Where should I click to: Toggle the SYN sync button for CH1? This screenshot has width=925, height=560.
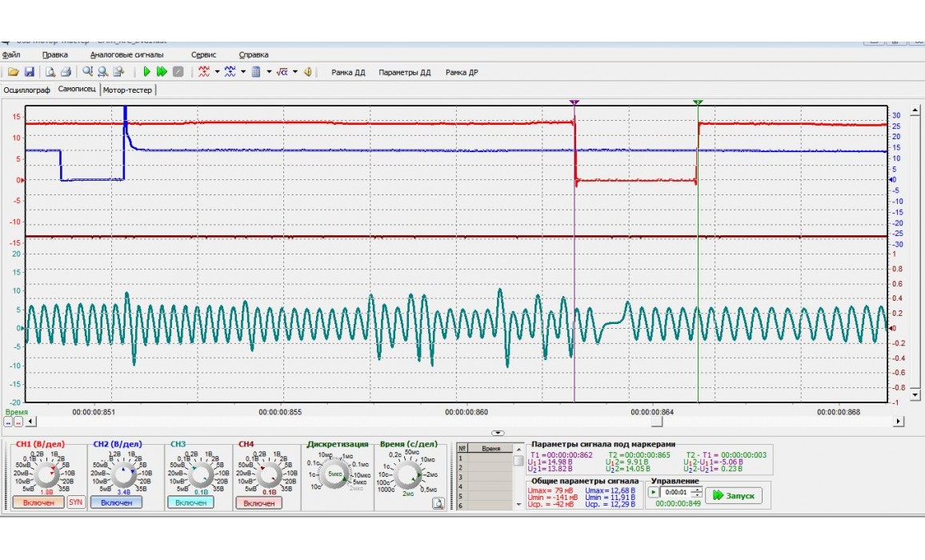click(x=76, y=502)
